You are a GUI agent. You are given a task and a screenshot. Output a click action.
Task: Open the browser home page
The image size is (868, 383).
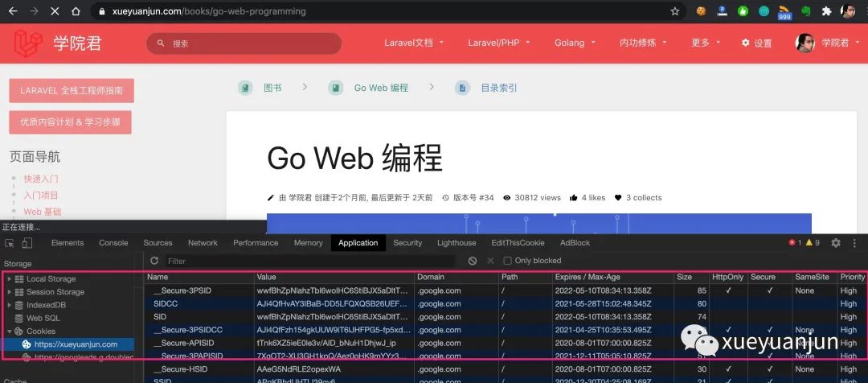point(76,11)
